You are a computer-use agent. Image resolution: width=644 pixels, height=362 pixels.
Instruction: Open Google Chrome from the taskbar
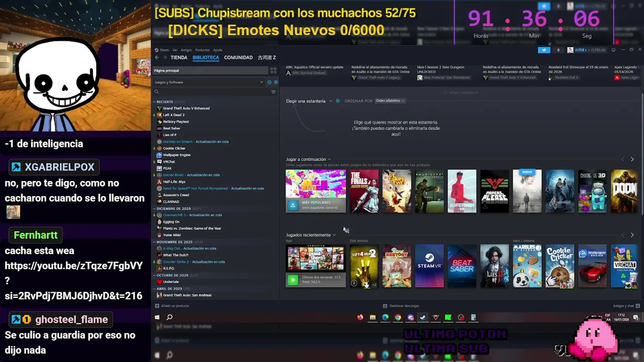coord(398,317)
